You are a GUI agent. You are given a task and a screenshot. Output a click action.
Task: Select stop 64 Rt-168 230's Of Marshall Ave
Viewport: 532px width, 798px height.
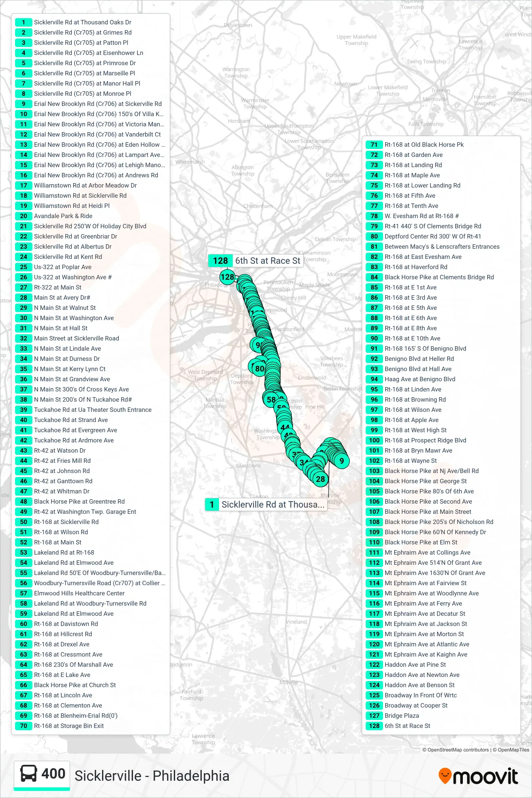point(65,665)
